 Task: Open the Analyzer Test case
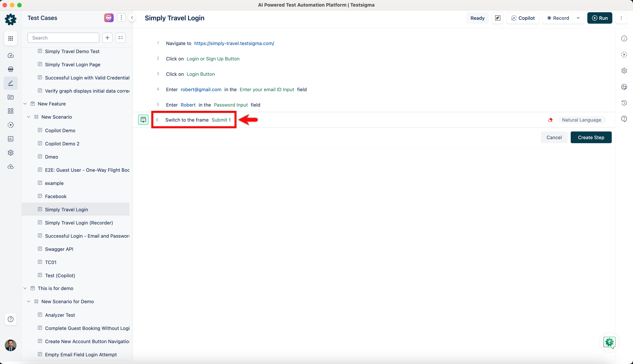tap(60, 315)
